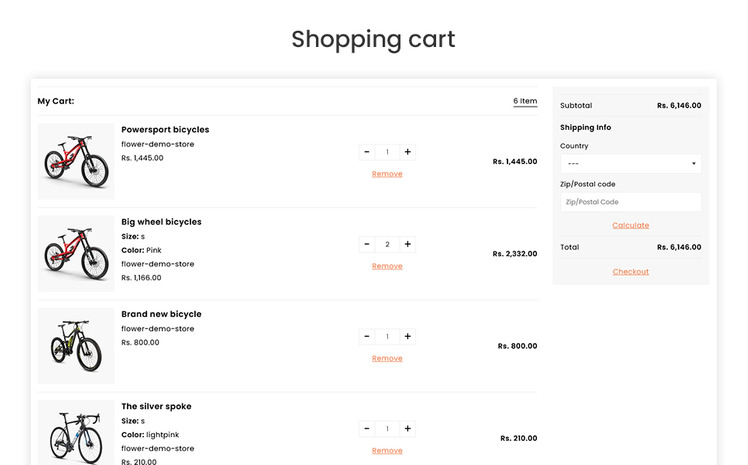Open Big wheel bicycles product title

(x=161, y=222)
